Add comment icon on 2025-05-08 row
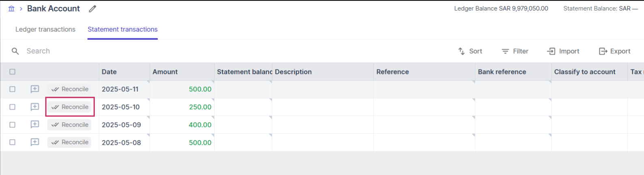Screen dimensions: 644x175 [35, 142]
